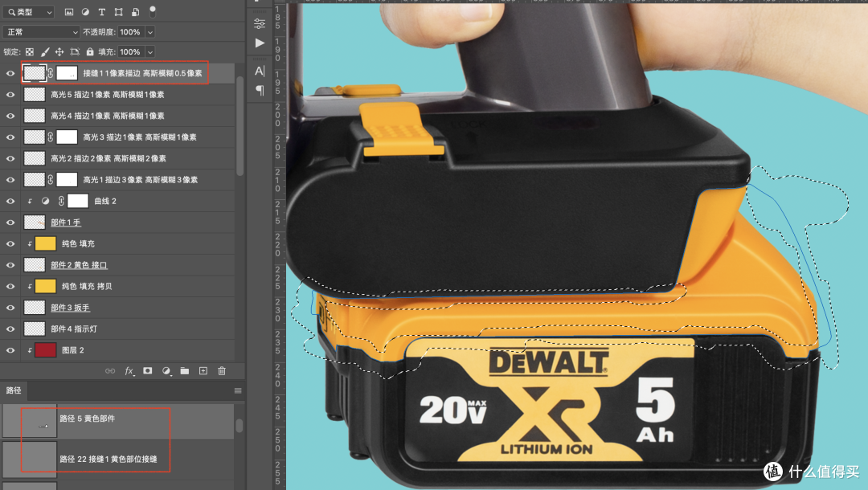Open the Character panel A icon
The image size is (868, 490).
click(260, 71)
